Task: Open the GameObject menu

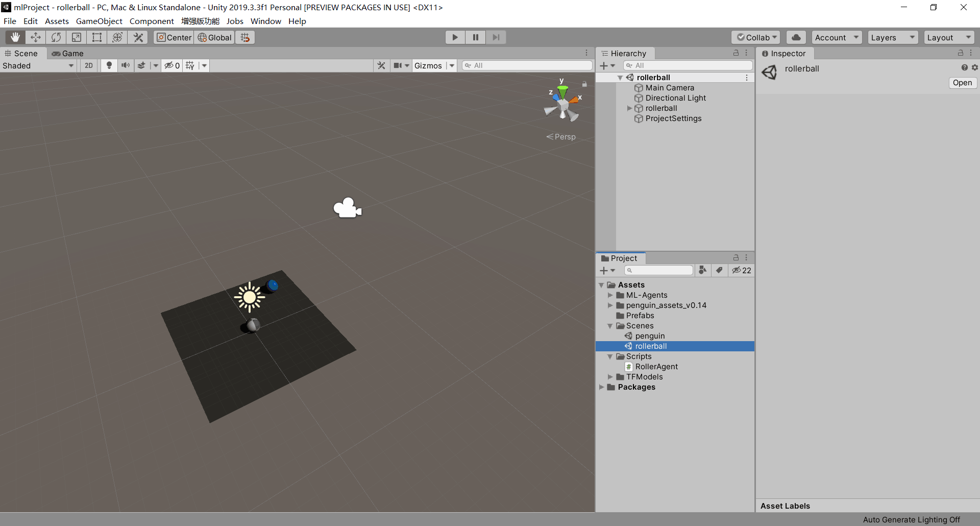Action: (99, 21)
